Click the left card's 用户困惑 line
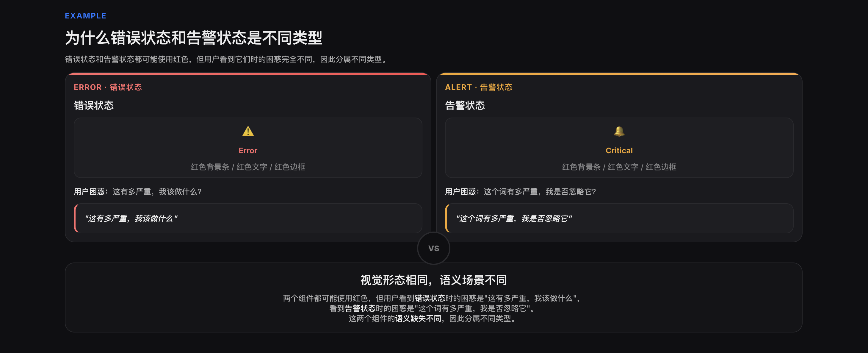868x353 pixels. click(137, 192)
